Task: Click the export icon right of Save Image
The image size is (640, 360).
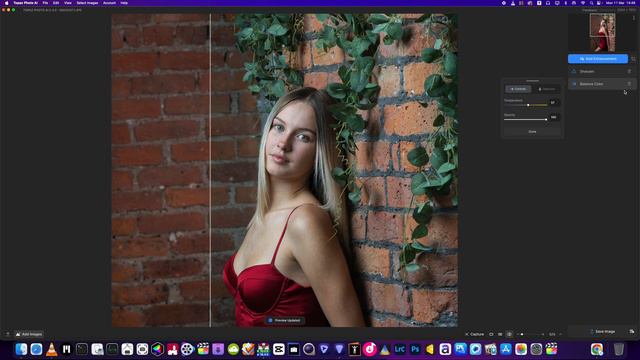Action: 632,332
